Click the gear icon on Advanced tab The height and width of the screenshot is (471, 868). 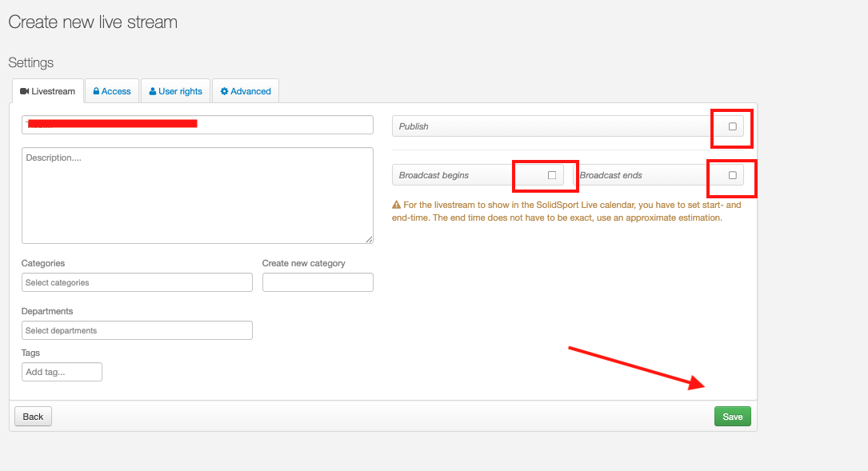click(225, 91)
